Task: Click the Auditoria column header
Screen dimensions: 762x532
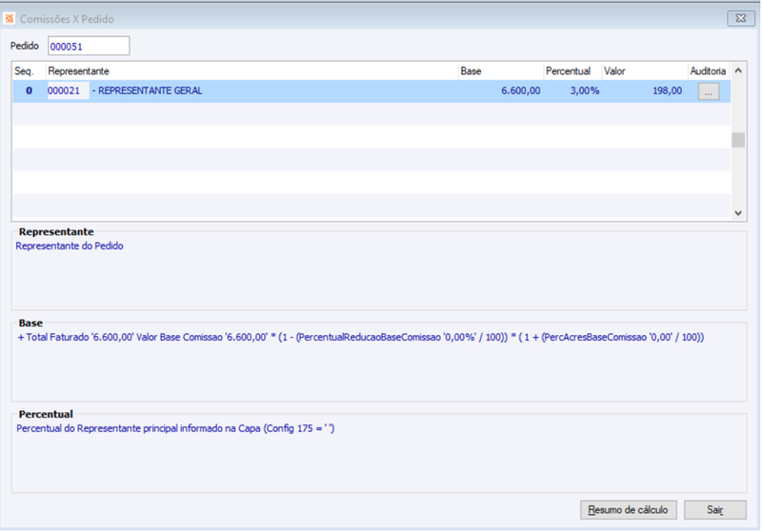Action: (709, 71)
